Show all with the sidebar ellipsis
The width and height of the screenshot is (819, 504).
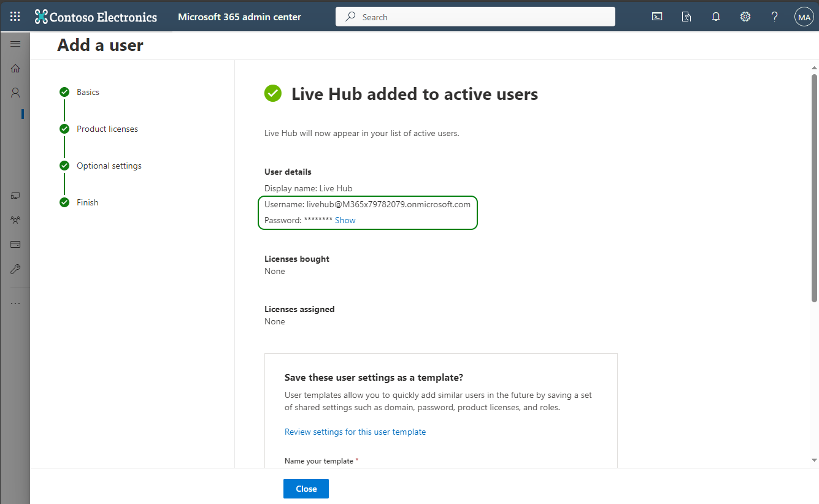point(15,303)
